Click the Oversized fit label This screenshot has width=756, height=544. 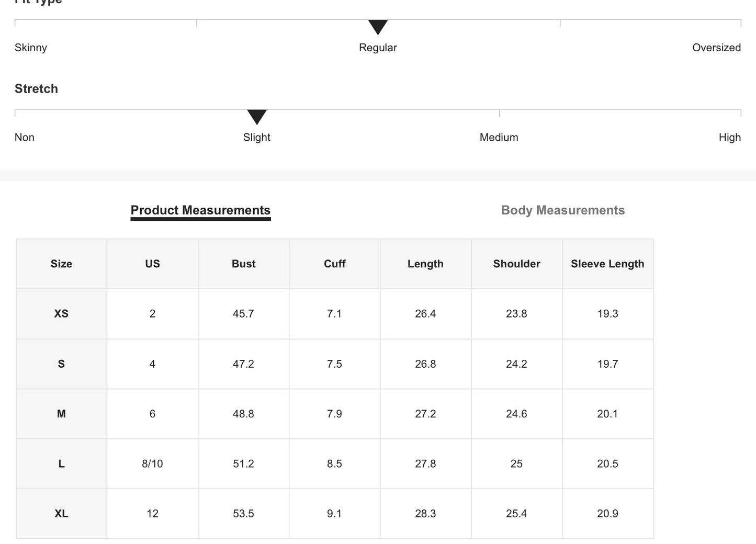pyautogui.click(x=716, y=48)
